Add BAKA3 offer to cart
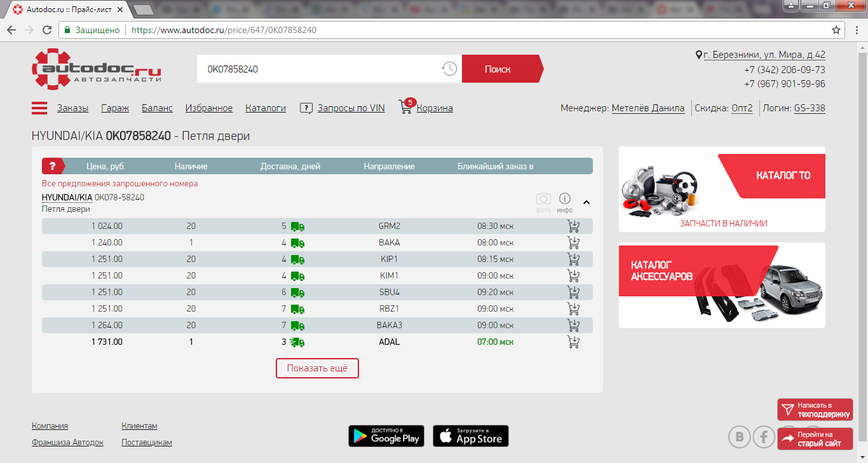Viewport: 868px width, 463px height. (x=573, y=325)
